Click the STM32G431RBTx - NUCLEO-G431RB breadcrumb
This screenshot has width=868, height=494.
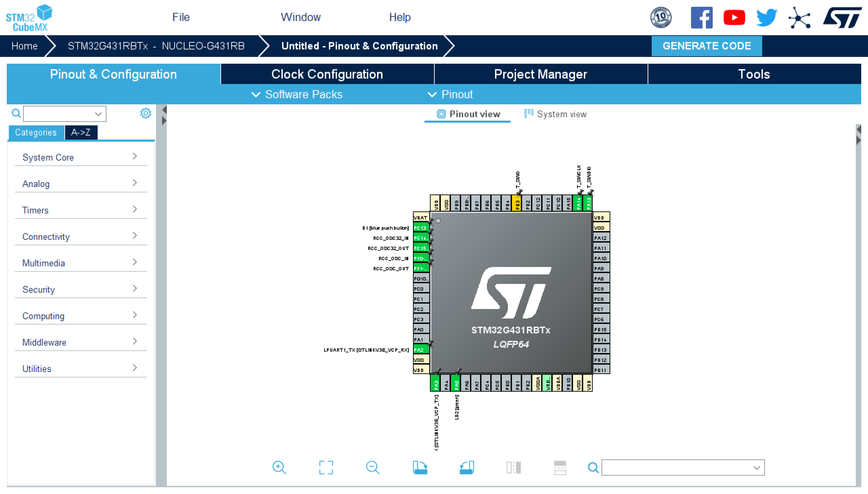click(x=156, y=46)
